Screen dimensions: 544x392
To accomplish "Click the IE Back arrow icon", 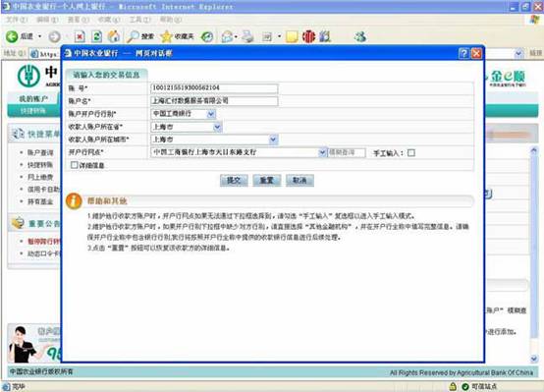I will (x=12, y=36).
